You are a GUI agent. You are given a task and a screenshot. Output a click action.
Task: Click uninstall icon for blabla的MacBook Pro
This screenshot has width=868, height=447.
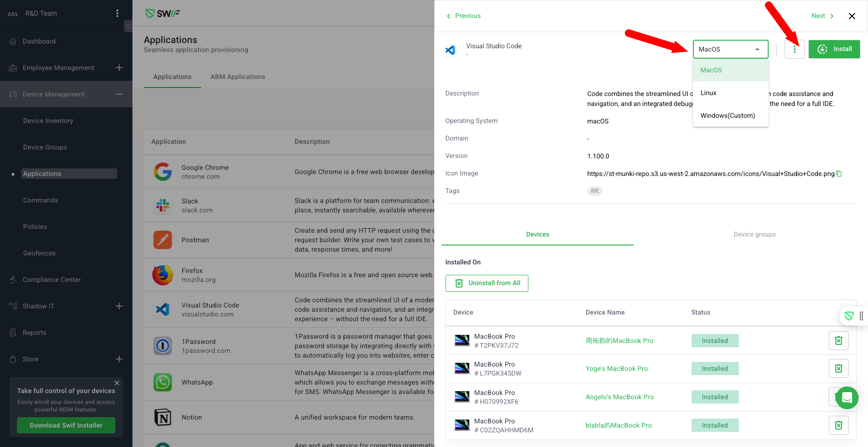[x=838, y=425]
